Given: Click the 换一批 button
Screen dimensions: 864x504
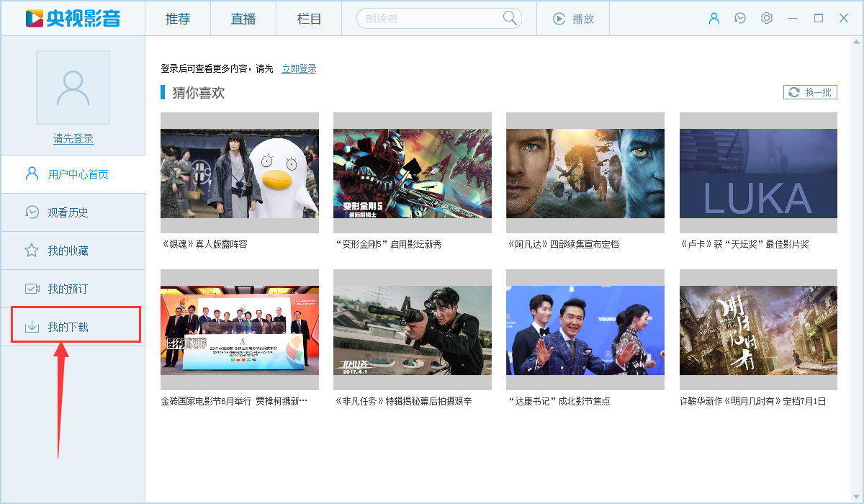Looking at the screenshot, I should coord(809,92).
